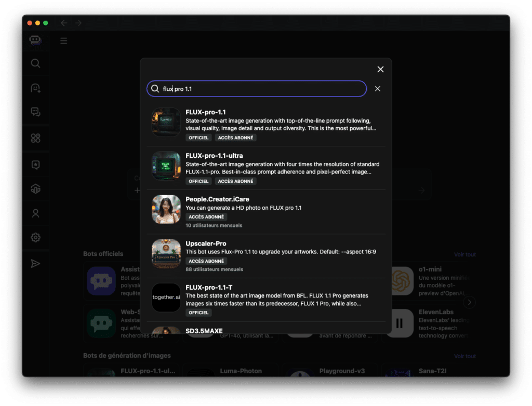Click OFFICIEL badge under FLUX-pro-1.1
Screen dimensions: 532x406
click(x=198, y=138)
